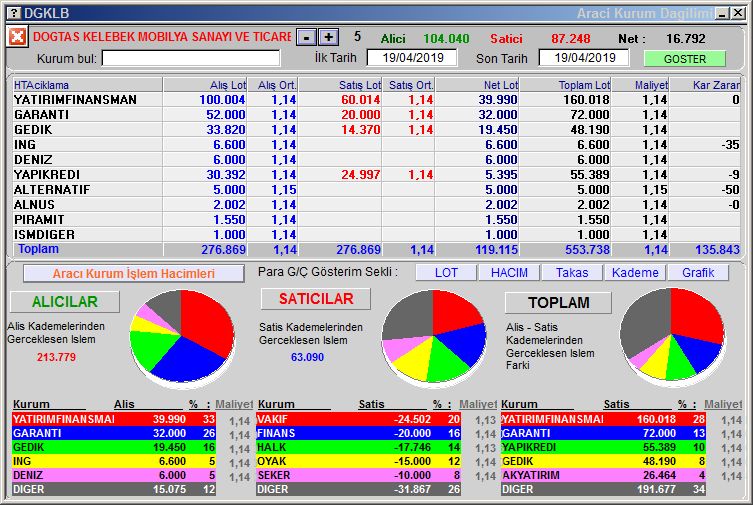Select the GEDIK row in top table

376,130
